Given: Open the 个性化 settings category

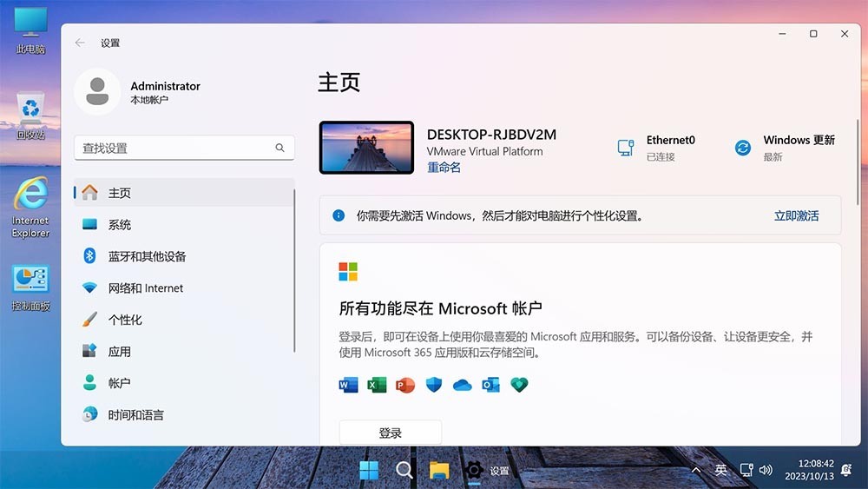Looking at the screenshot, I should coord(124,320).
